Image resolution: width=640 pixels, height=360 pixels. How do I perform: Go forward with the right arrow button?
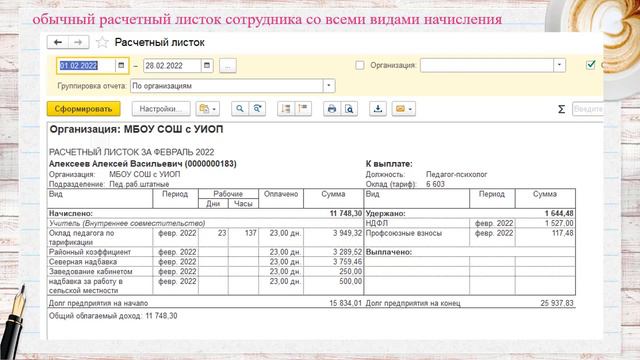(78, 42)
